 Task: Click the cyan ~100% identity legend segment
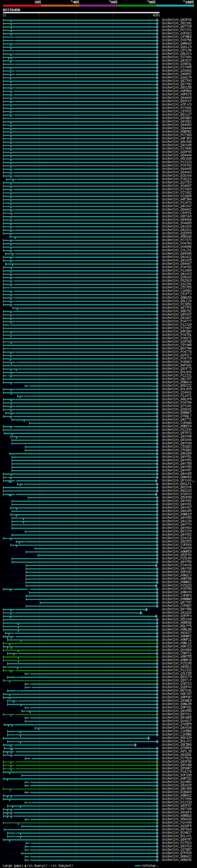[x=175, y=6]
